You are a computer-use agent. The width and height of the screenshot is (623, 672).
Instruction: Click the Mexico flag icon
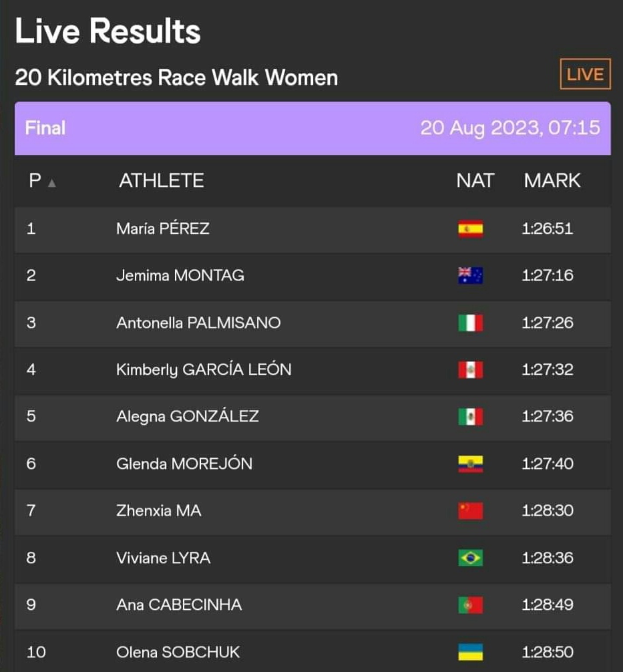(x=470, y=417)
